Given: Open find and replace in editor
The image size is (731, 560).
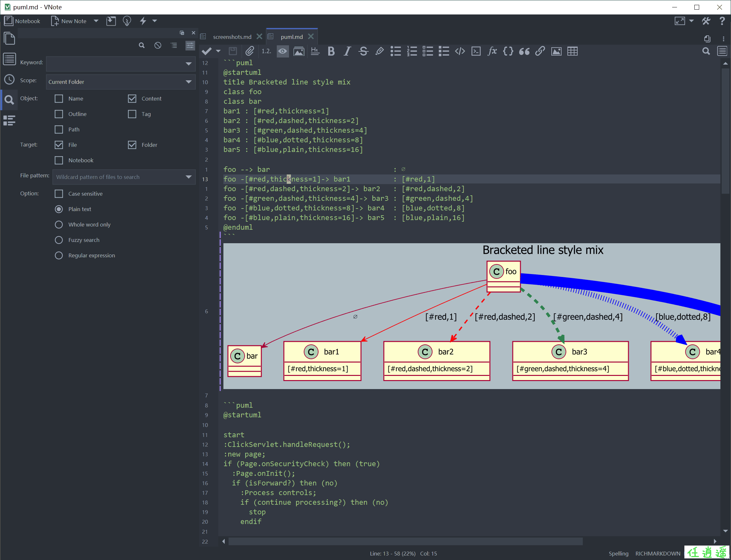Looking at the screenshot, I should point(706,51).
